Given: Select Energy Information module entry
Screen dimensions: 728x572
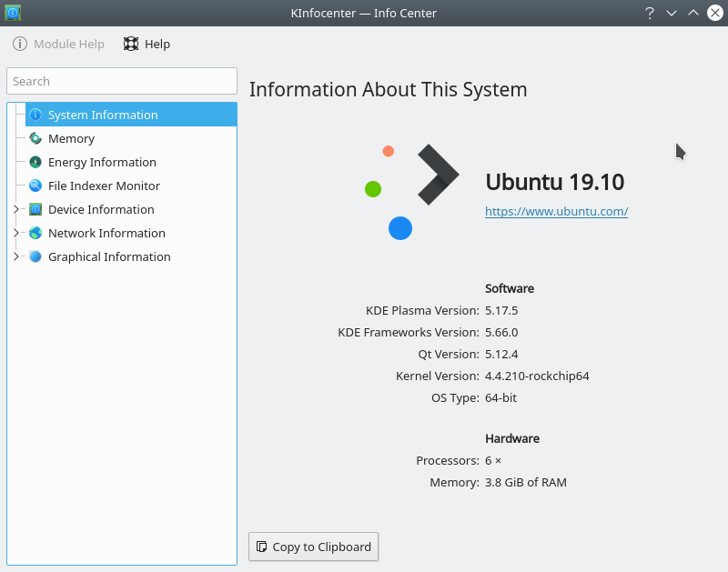Looking at the screenshot, I should click(x=102, y=162).
